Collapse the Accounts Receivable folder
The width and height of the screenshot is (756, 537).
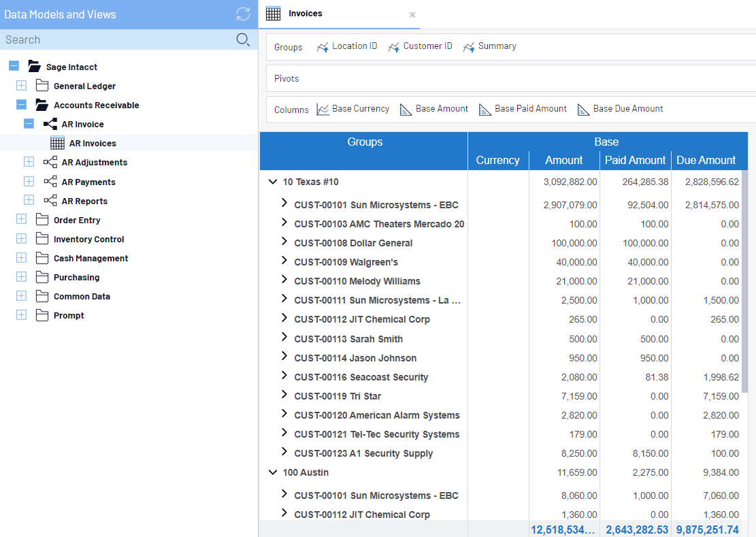tap(21, 105)
